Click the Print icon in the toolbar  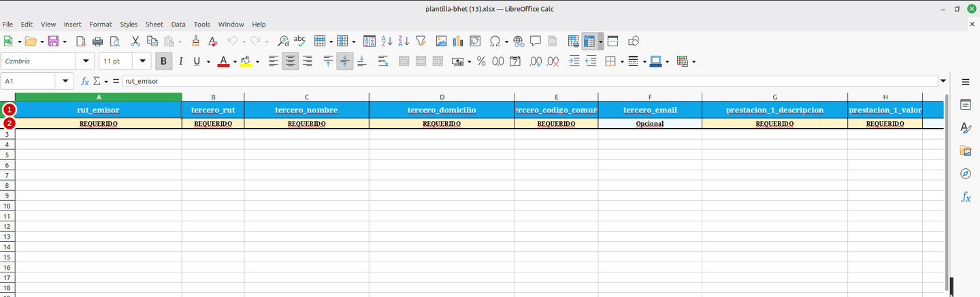point(97,41)
